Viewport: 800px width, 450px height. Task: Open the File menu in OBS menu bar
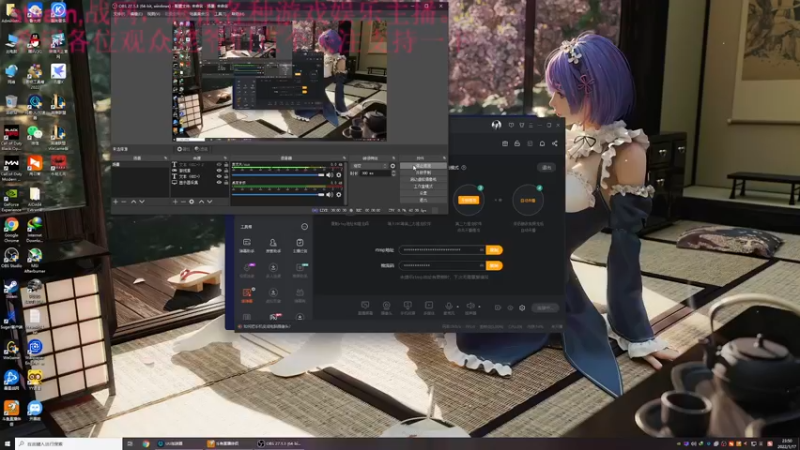click(x=119, y=14)
